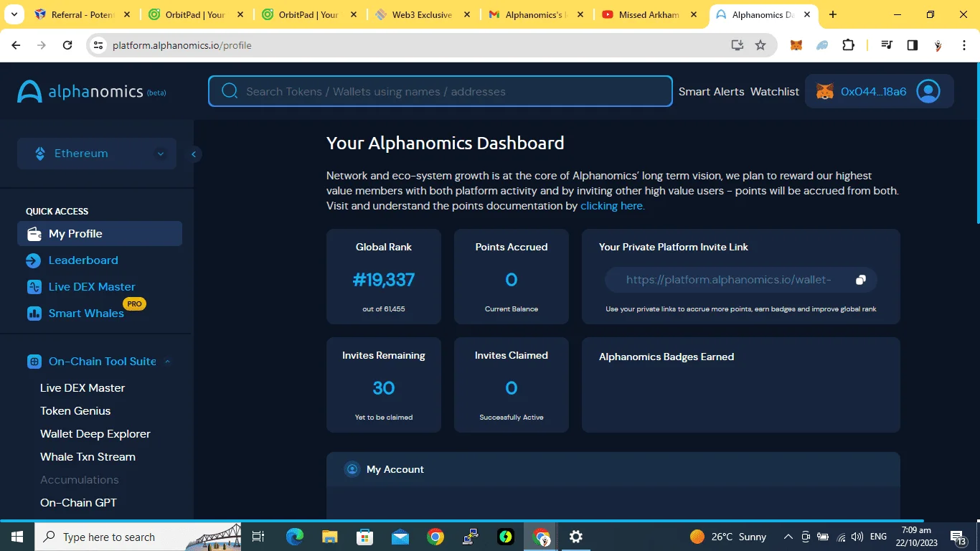Open the Ethereum network dropdown
Screen dimensions: 980x551
tap(97, 154)
